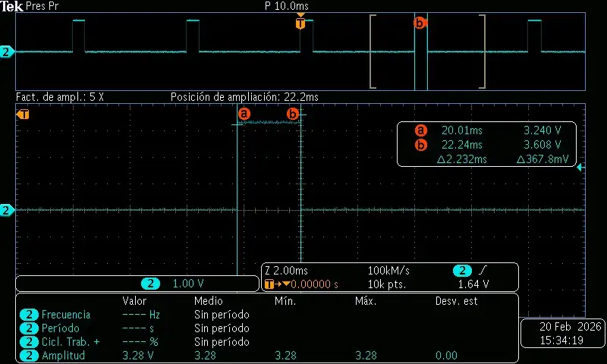
Task: Click cursor b marker in the overview strip
Action: 420,24
